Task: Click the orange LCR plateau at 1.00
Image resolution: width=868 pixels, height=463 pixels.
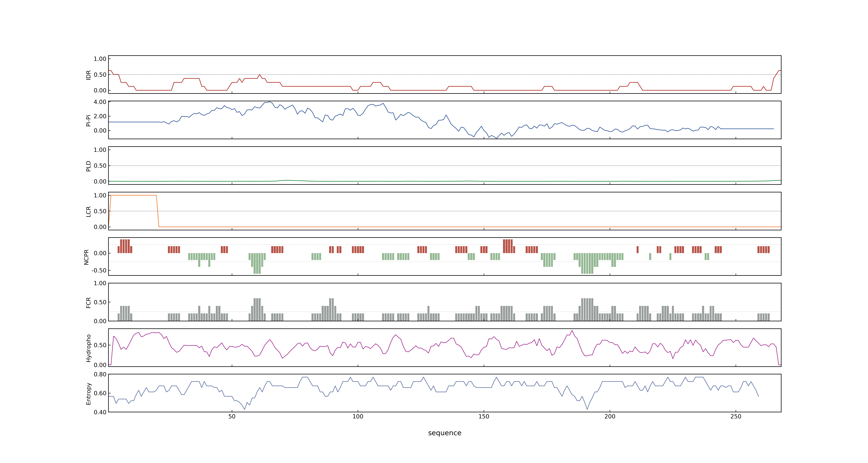Action: tap(133, 195)
